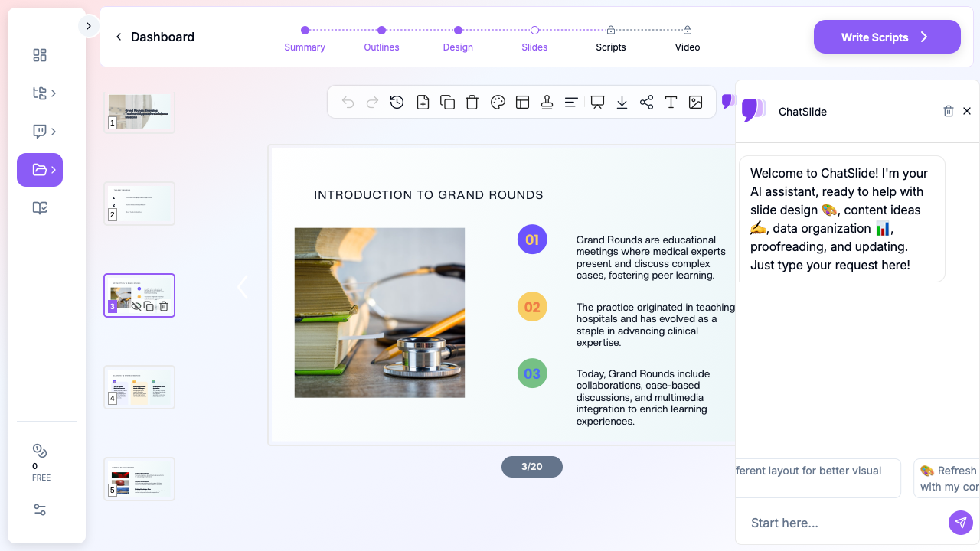Viewport: 980px width, 551px height.
Task: Open the color palette theme tool
Action: tap(498, 102)
